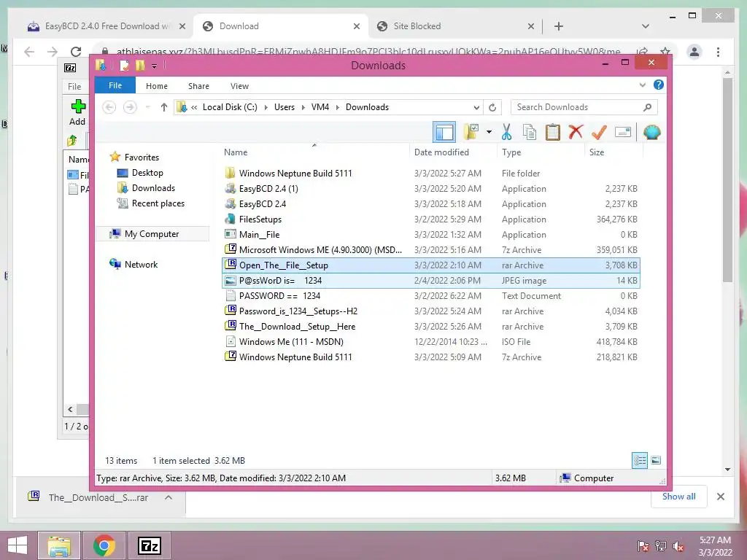Go back in Explorer navigation
Image resolution: width=747 pixels, height=560 pixels.
(109, 107)
